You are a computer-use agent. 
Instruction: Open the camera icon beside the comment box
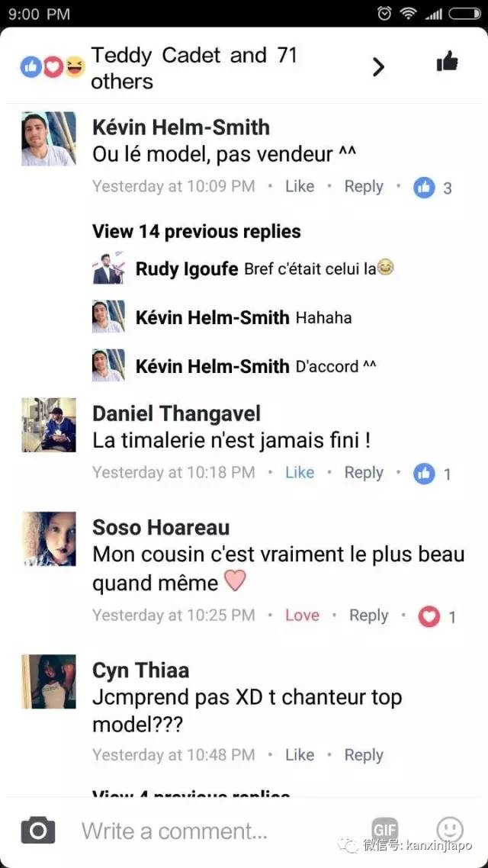point(37,830)
